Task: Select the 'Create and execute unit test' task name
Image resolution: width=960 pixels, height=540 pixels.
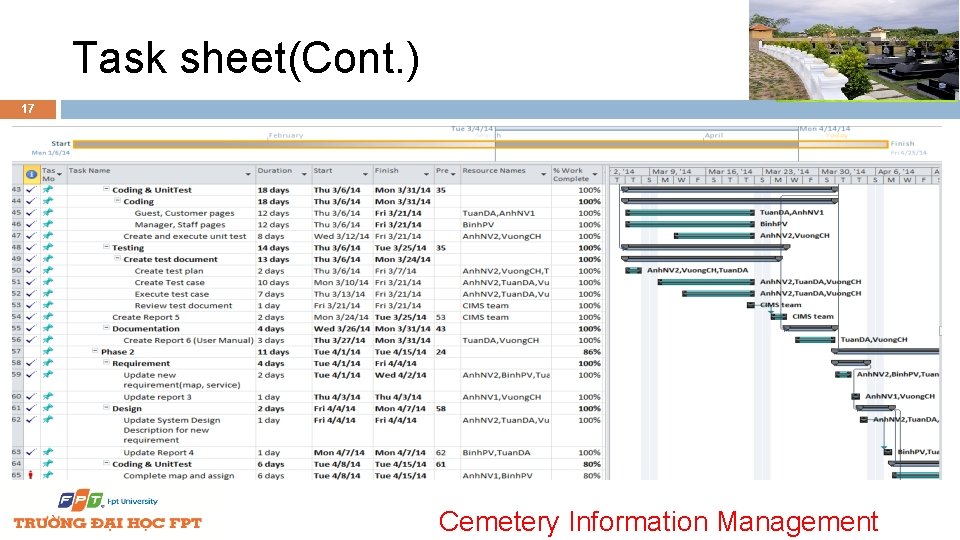Action: coord(184,236)
